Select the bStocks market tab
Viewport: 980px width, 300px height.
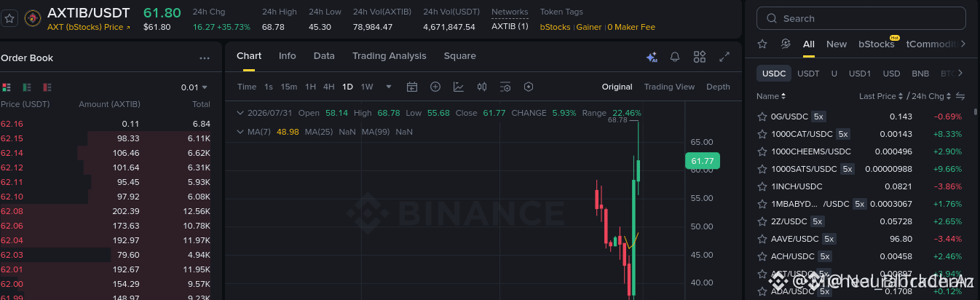point(877,44)
